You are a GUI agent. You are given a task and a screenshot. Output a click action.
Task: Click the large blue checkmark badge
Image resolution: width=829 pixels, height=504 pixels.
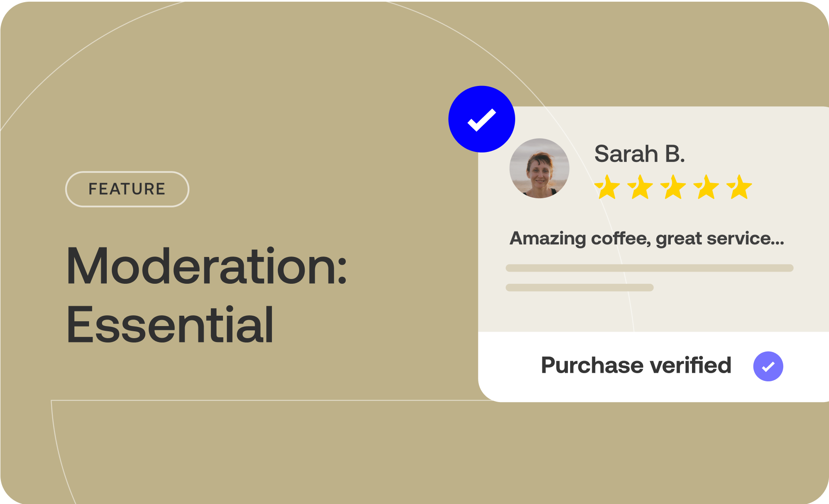click(x=481, y=119)
